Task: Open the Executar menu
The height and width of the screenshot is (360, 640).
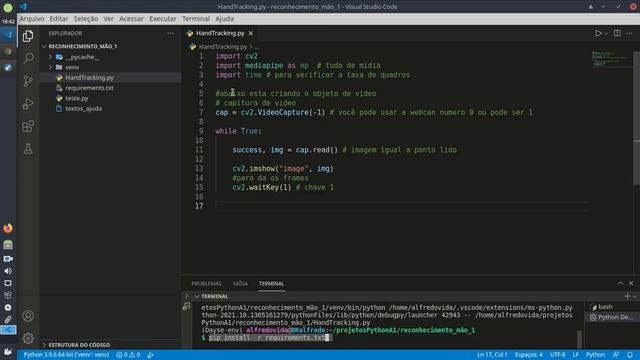Action: [162, 19]
